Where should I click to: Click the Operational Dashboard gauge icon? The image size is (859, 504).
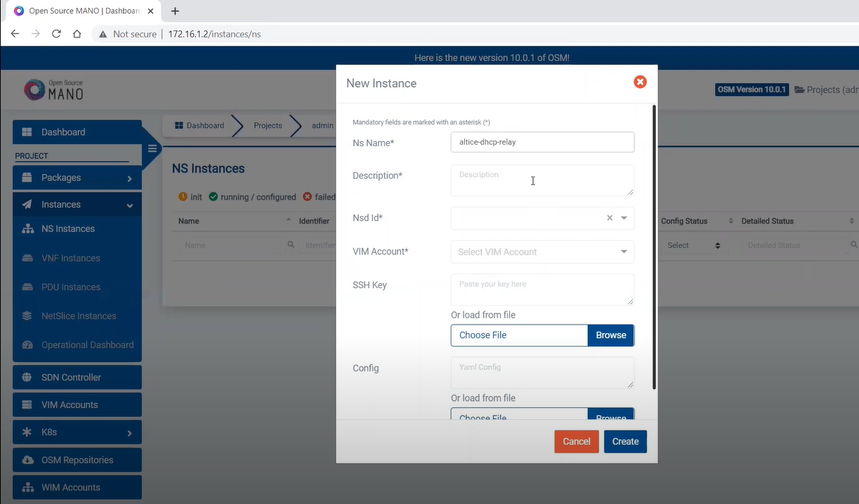pos(28,345)
